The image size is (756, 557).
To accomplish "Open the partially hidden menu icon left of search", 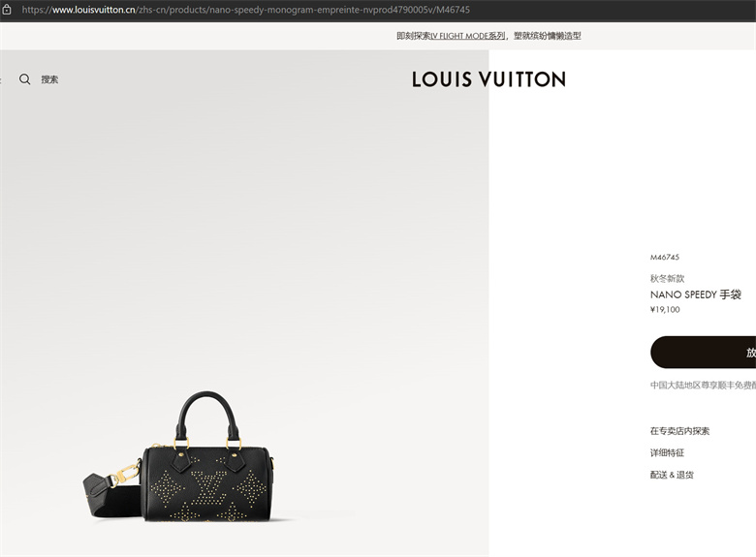I will tap(0, 79).
